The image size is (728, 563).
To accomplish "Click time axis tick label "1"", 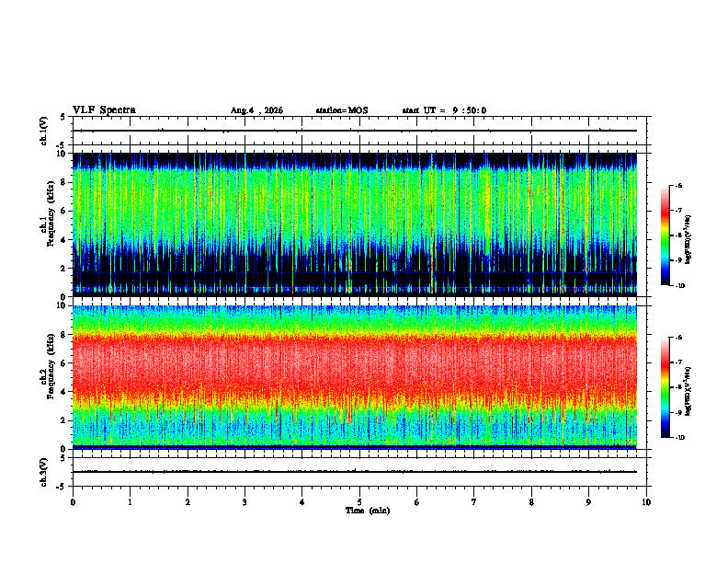I will point(130,502).
